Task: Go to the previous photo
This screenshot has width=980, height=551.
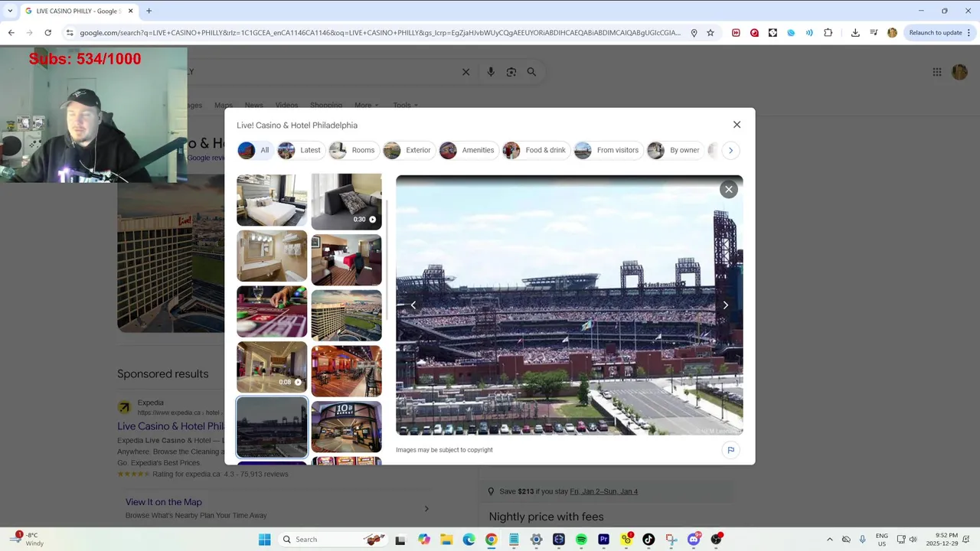Action: click(413, 305)
